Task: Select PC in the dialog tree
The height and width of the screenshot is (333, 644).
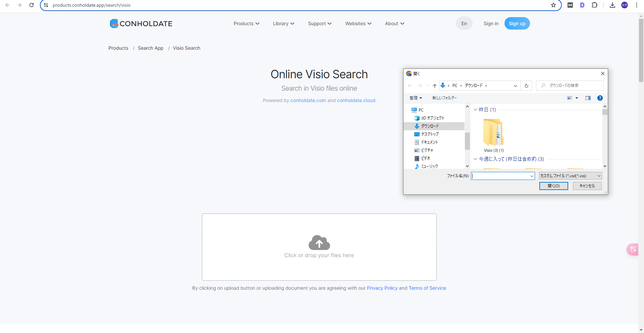Action: (x=418, y=110)
